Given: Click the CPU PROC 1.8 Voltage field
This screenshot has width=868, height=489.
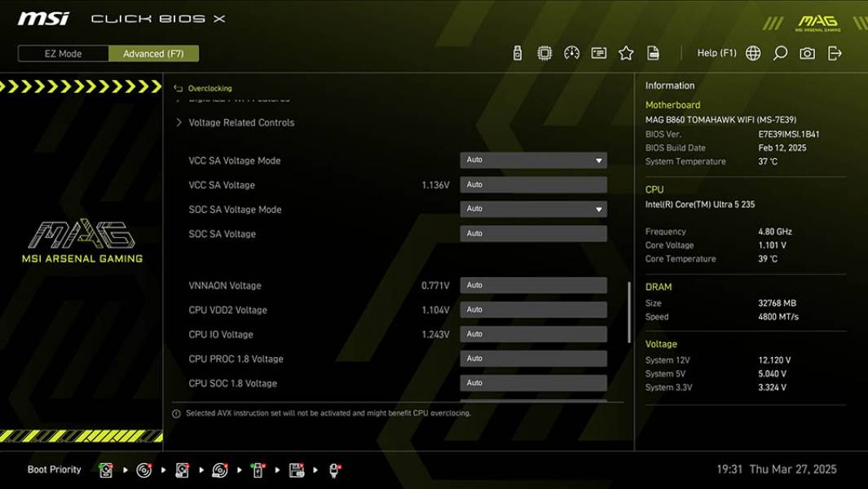Looking at the screenshot, I should pyautogui.click(x=533, y=359).
